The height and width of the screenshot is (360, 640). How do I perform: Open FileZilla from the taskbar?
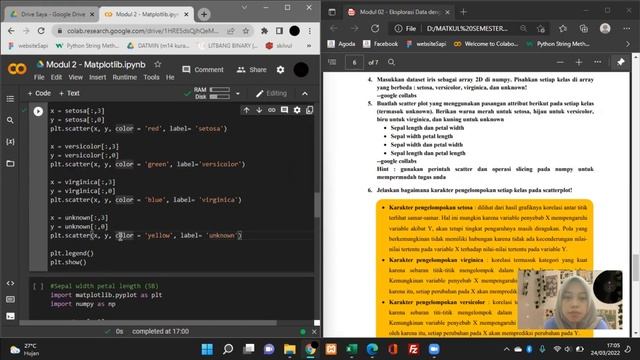[413, 349]
